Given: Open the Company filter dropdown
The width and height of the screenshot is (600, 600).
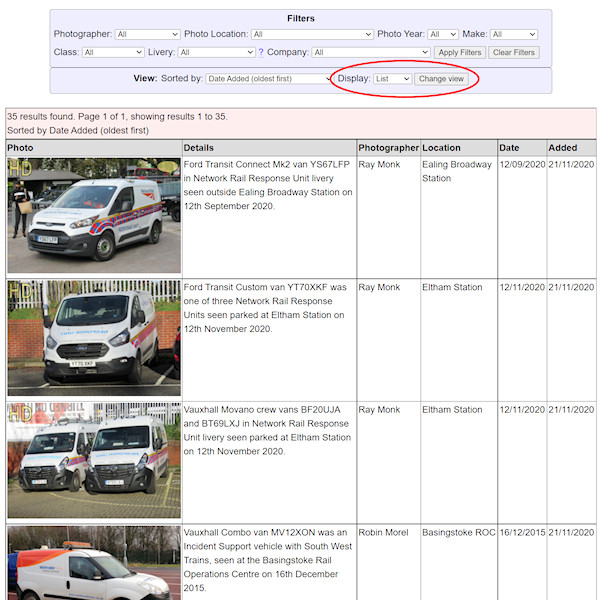Looking at the screenshot, I should coord(370,52).
